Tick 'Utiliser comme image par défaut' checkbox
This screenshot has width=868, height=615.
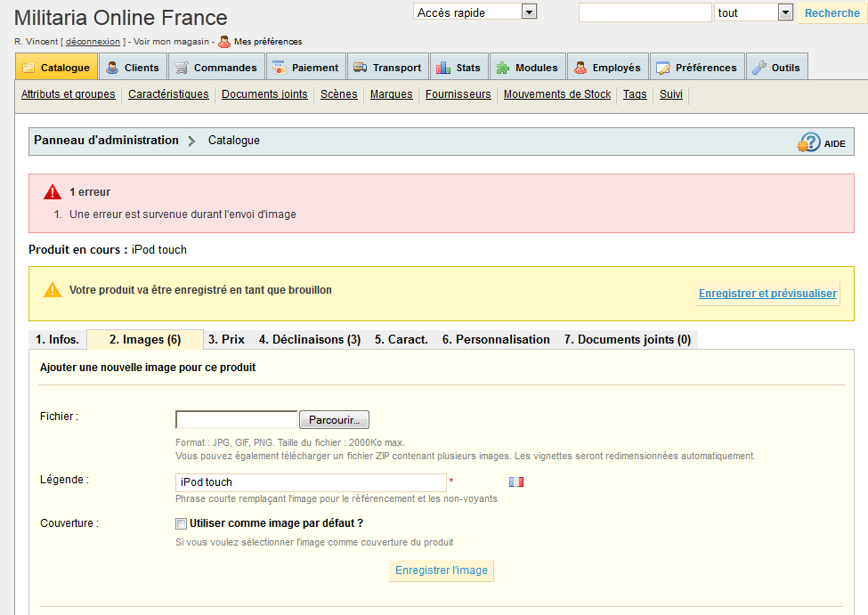(x=181, y=523)
